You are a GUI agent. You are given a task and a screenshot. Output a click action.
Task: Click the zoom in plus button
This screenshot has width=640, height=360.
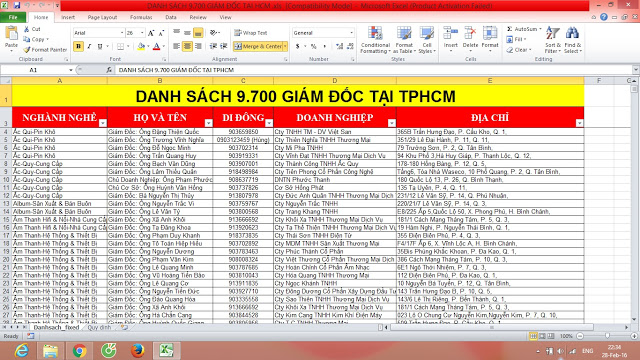[634, 336]
